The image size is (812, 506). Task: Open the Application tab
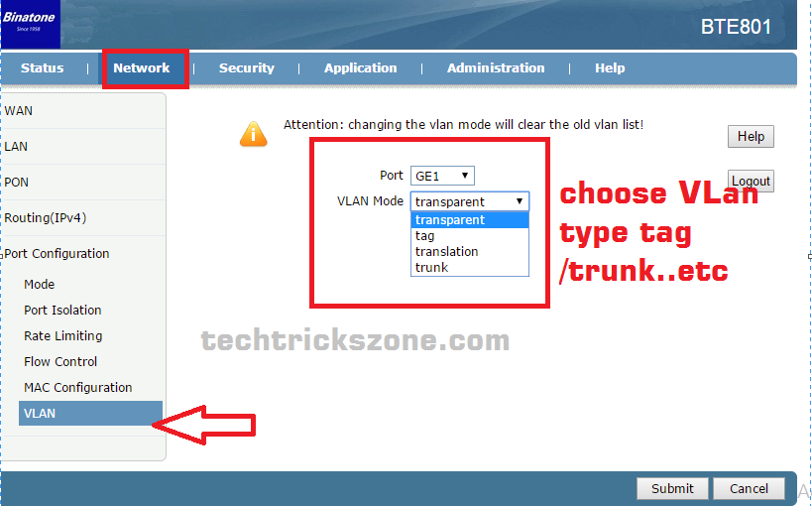point(361,67)
